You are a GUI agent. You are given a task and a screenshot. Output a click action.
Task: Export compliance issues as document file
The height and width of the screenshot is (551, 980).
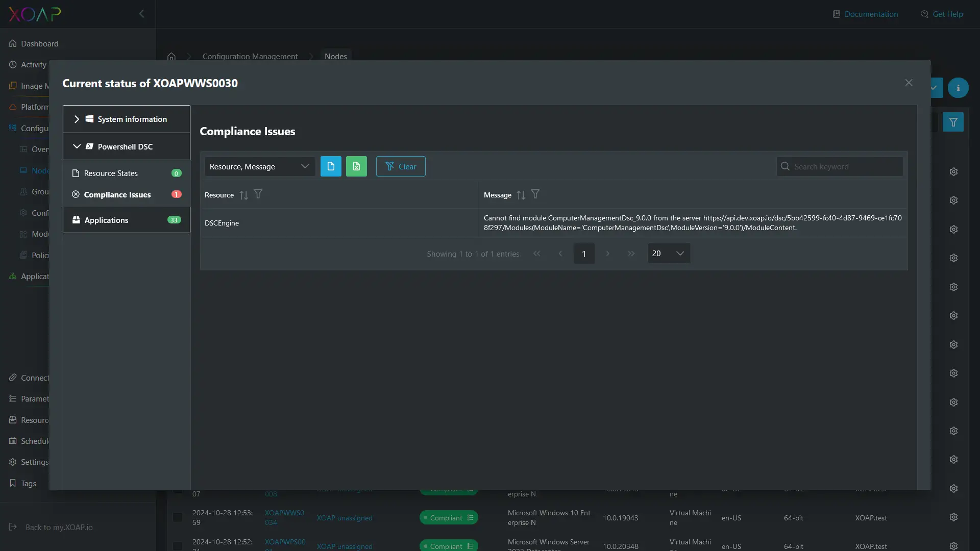coord(331,166)
